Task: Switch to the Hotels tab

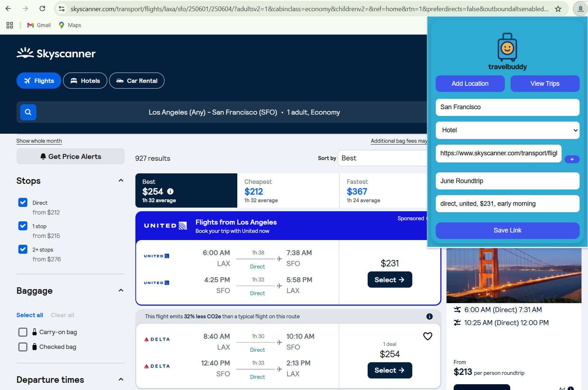Action: [x=85, y=81]
